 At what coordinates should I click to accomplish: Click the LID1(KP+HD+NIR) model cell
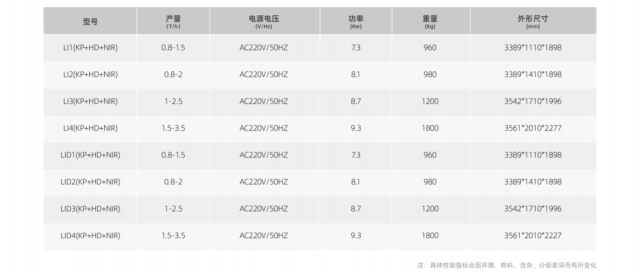point(90,155)
